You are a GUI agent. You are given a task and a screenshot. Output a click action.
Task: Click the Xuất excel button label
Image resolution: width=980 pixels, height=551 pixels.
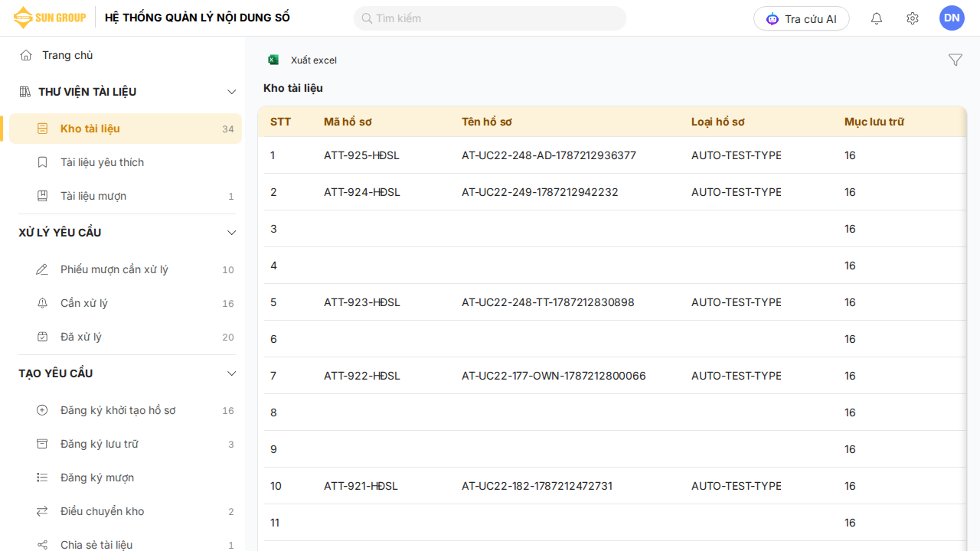coord(314,60)
